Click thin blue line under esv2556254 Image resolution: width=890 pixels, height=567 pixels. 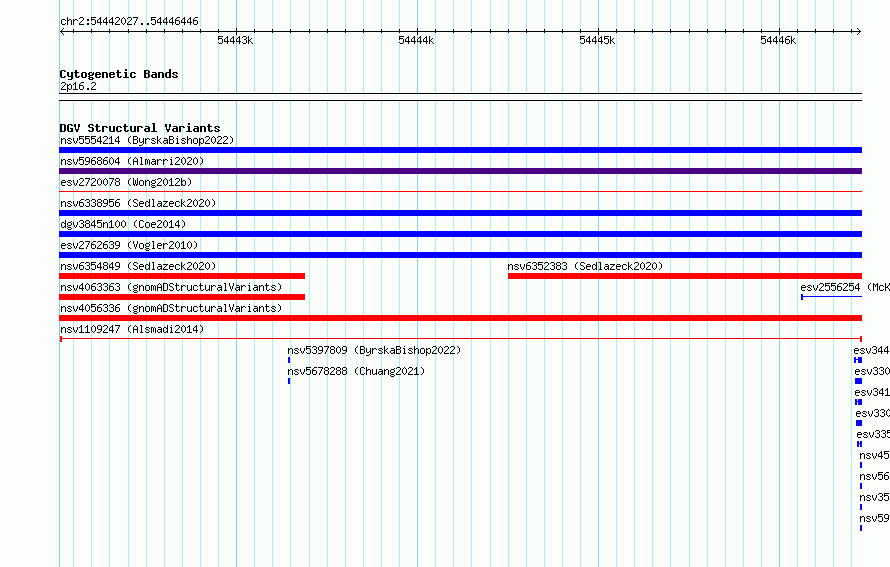click(x=832, y=297)
